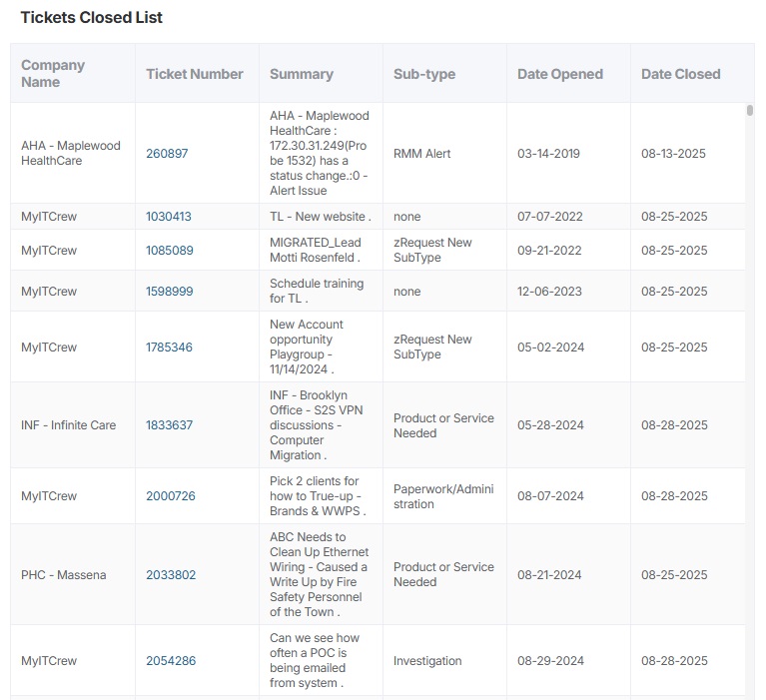
Task: Click the 'ABC Needs to Clean Up Ethernet Wiring' summary
Action: [319, 574]
